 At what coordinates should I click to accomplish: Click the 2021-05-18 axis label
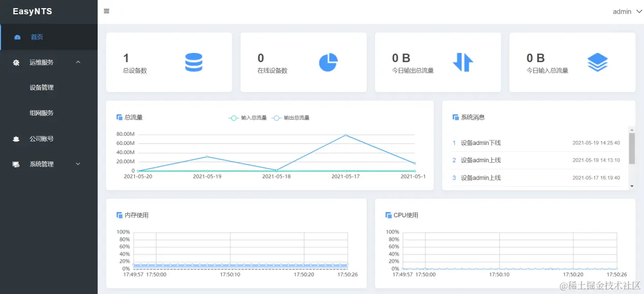coord(276,176)
